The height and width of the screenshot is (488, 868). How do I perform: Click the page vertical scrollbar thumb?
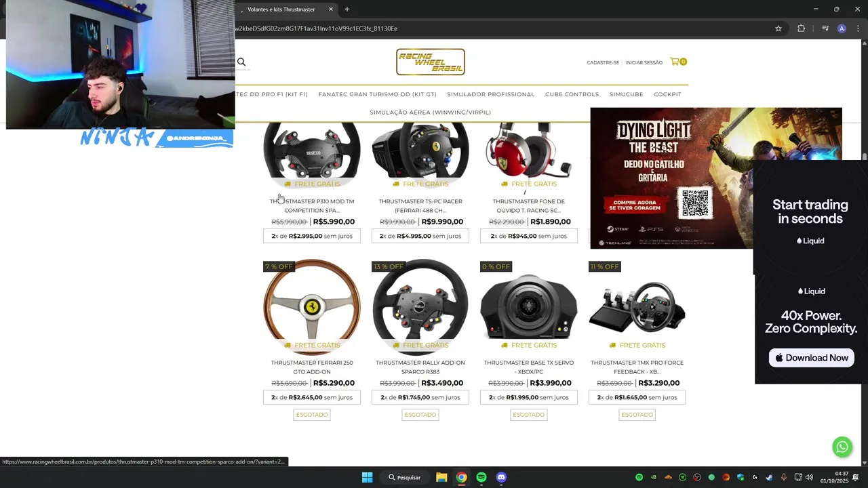point(865,157)
